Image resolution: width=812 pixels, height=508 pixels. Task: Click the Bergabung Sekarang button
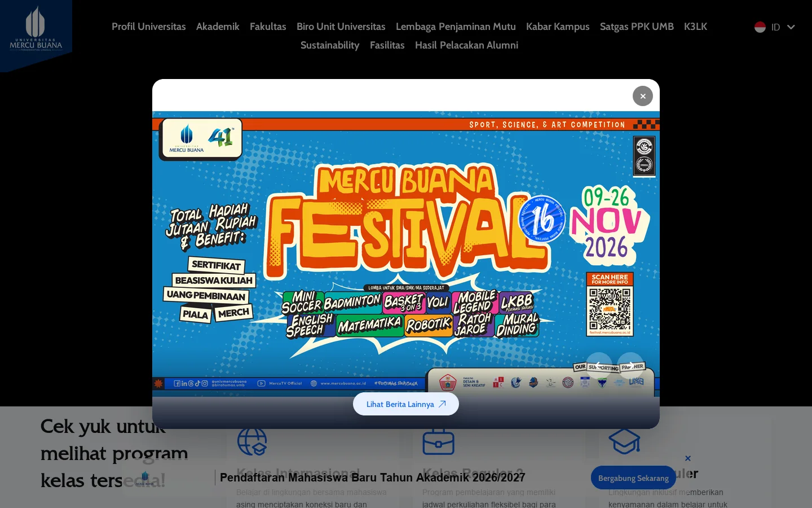633,478
